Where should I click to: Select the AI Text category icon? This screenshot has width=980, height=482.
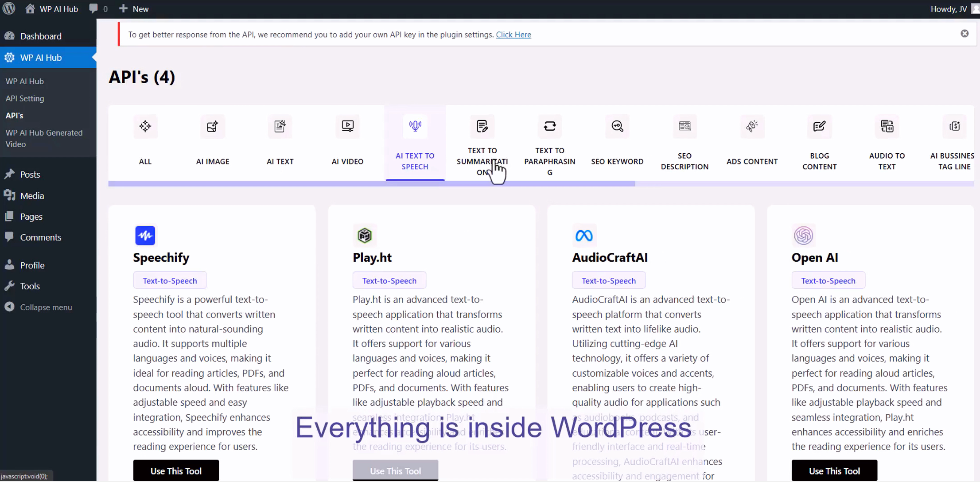coord(280,126)
